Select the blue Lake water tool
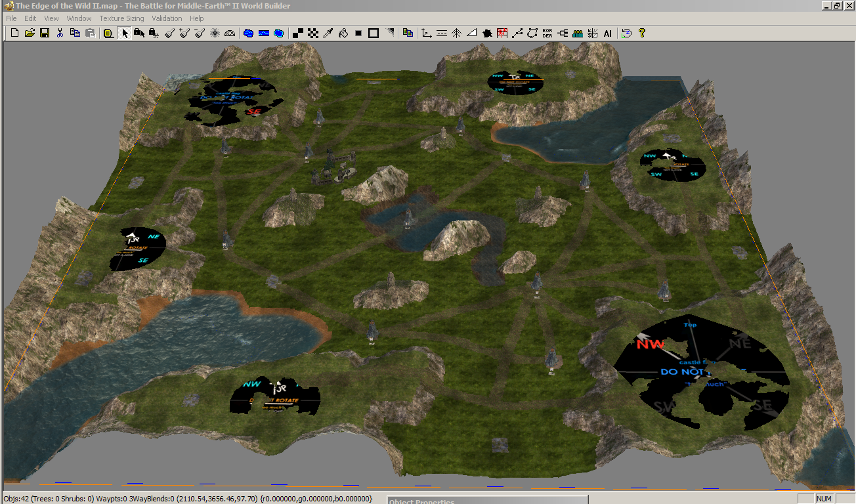Viewport: 856px width, 504px height. pyautogui.click(x=249, y=33)
